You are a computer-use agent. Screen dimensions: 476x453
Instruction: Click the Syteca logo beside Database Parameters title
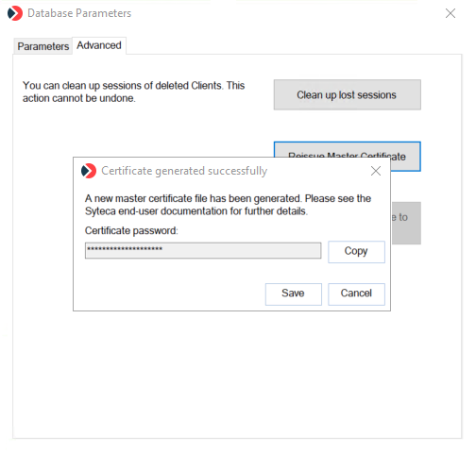click(x=15, y=13)
